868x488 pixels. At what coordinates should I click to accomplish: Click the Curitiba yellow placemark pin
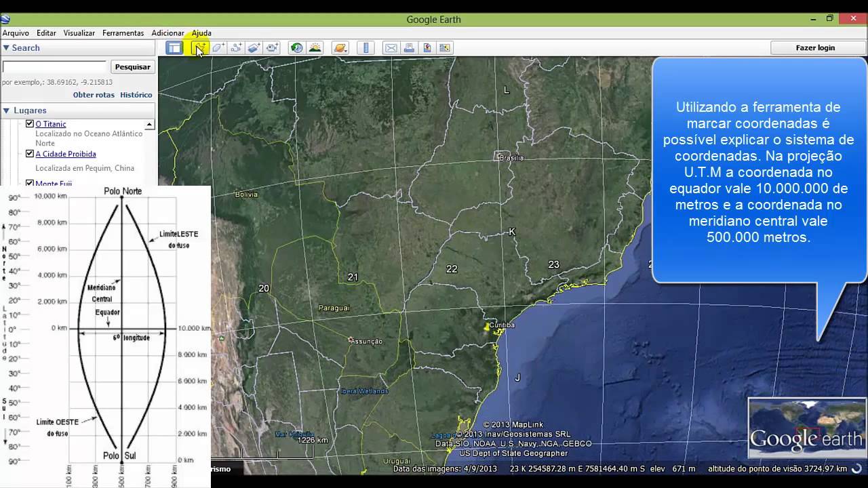coord(487,327)
